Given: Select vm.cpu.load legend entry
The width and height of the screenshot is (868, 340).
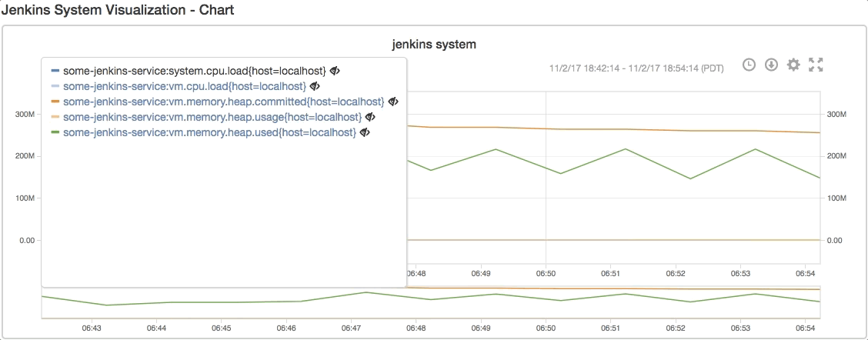Looking at the screenshot, I should click(x=185, y=86).
